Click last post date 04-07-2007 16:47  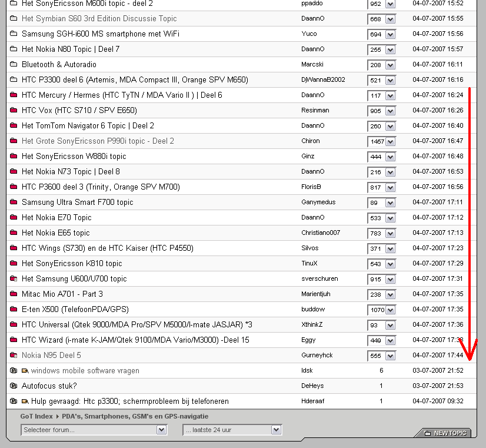(438, 141)
